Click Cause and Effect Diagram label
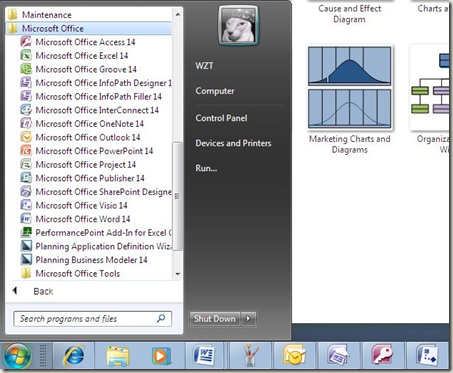The image size is (453, 373). tap(349, 14)
